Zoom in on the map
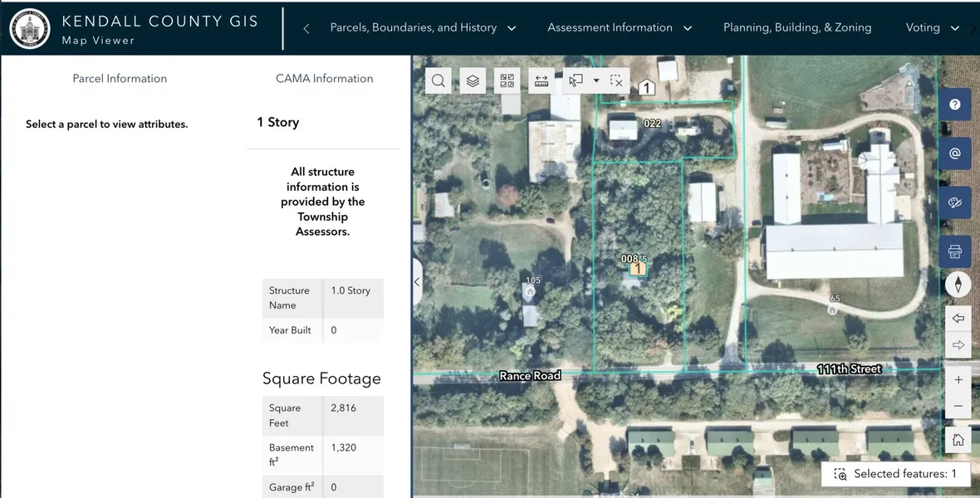Screen dimensions: 980x498 pos(958,379)
